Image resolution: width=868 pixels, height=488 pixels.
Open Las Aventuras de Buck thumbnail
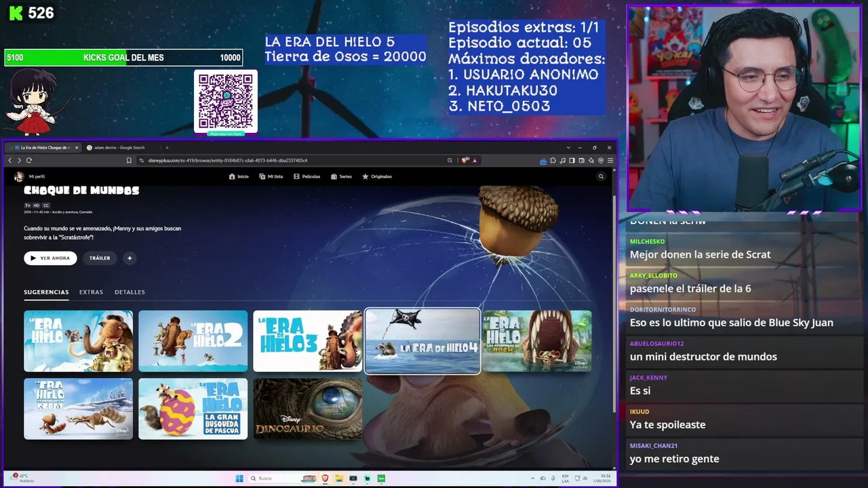tap(537, 341)
